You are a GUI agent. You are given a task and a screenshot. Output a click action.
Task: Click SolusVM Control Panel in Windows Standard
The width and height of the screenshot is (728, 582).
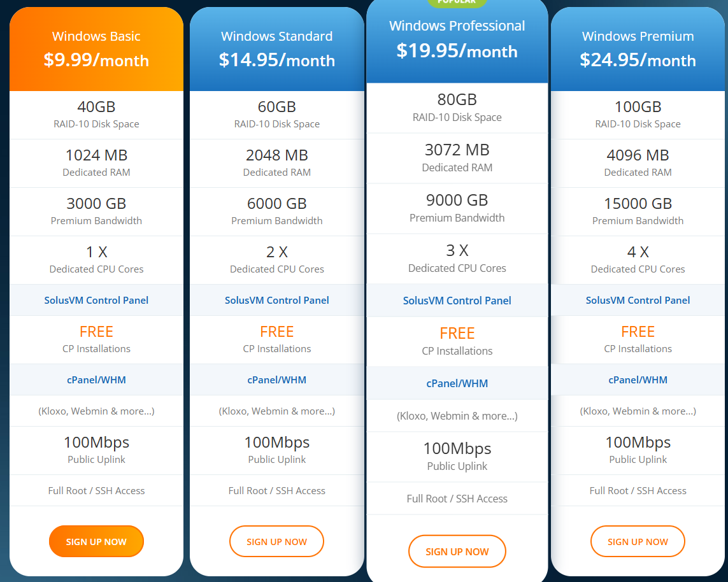[x=276, y=301]
